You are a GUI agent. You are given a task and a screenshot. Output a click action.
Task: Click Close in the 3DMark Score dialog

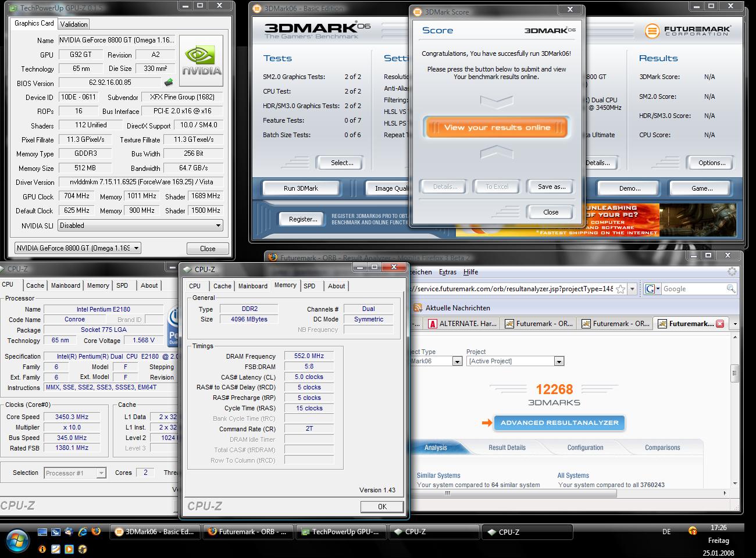551,212
